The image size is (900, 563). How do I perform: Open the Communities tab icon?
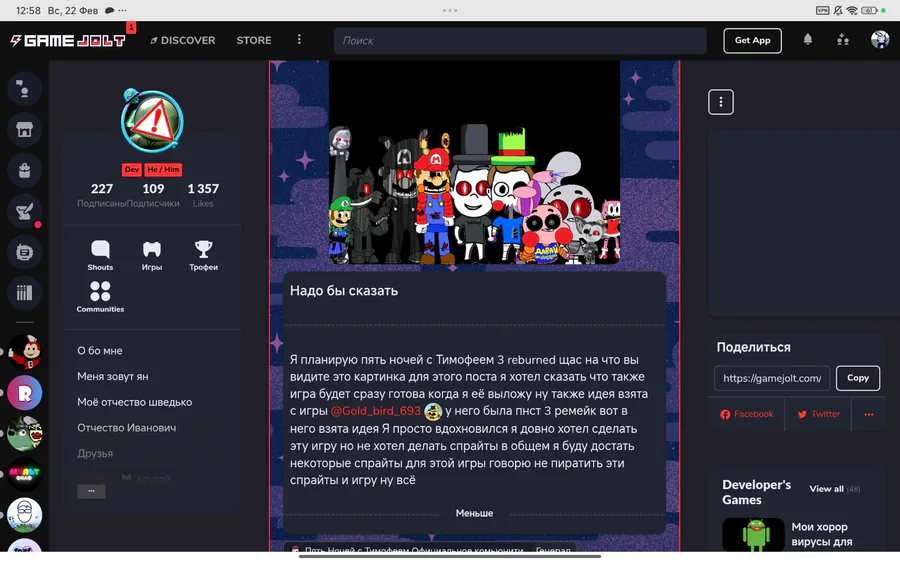(100, 296)
